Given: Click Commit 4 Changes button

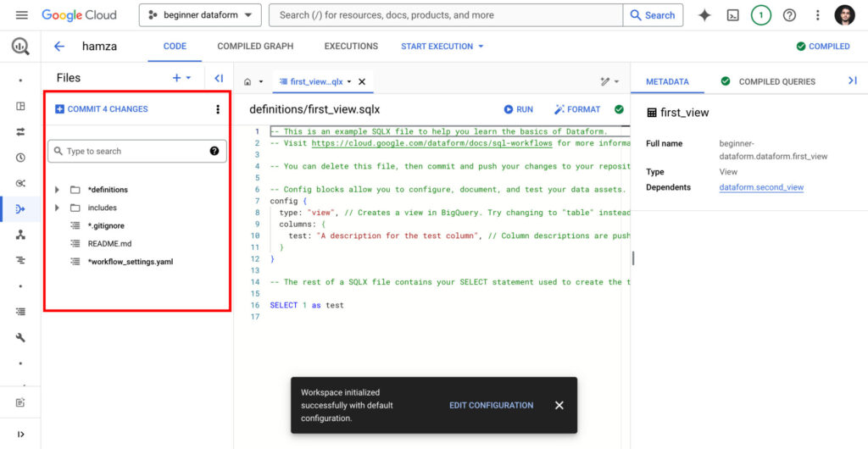Looking at the screenshot, I should point(101,109).
